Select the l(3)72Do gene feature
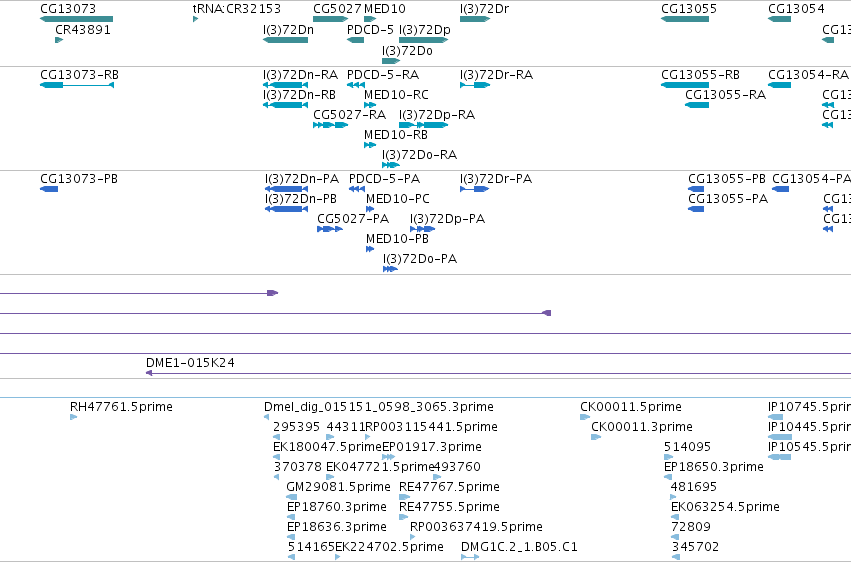 (391, 61)
